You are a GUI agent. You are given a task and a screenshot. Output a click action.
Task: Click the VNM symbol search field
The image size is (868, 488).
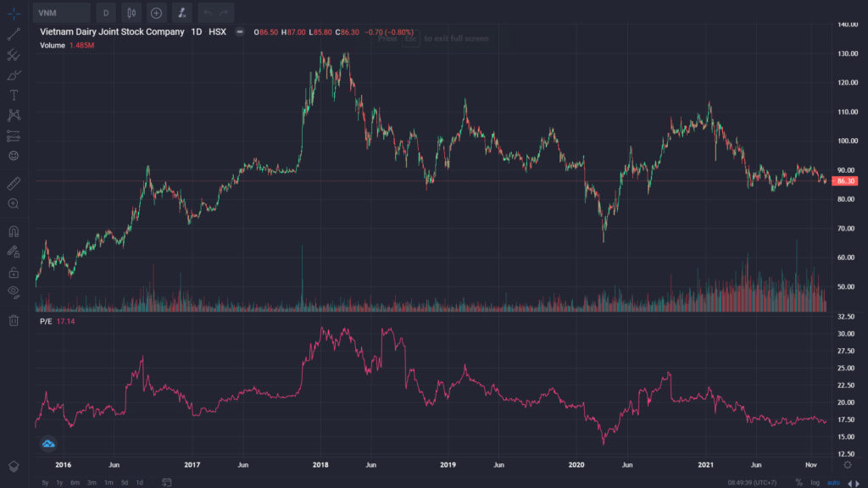point(61,13)
